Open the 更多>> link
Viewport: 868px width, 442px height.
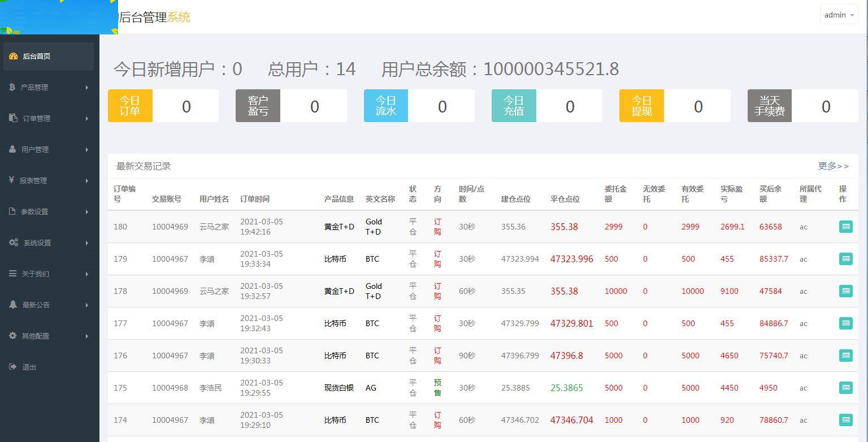pos(835,166)
